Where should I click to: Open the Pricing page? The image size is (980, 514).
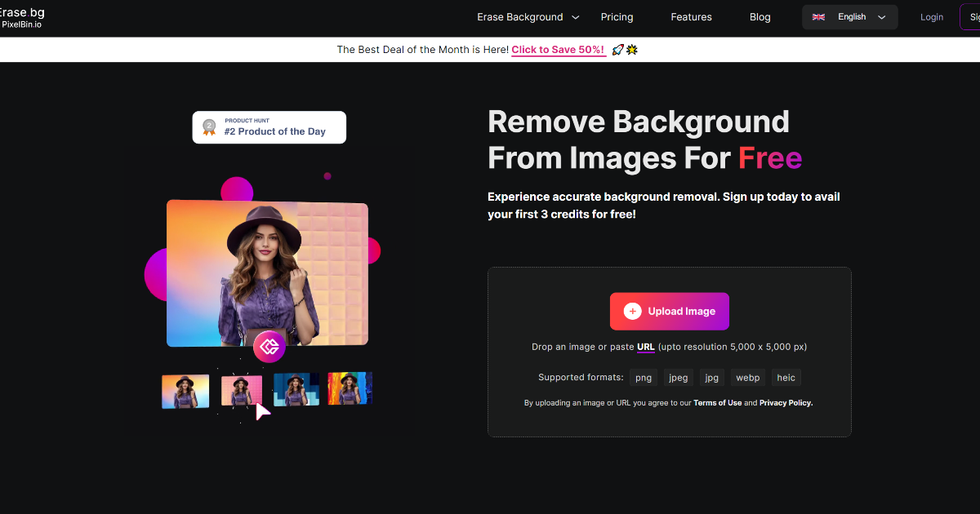[617, 17]
